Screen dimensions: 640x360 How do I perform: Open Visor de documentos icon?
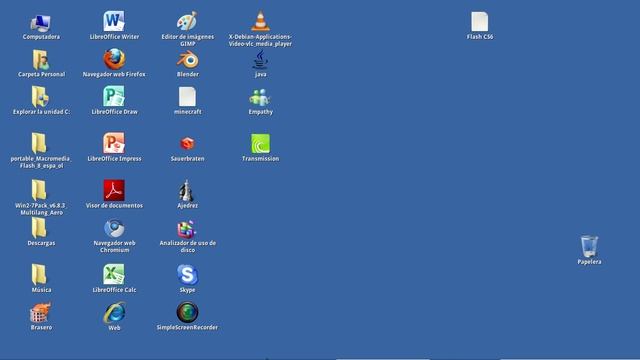coord(114,190)
